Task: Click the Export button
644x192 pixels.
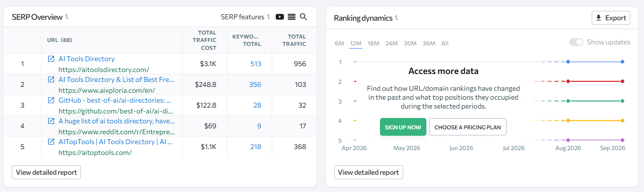Action: click(611, 18)
